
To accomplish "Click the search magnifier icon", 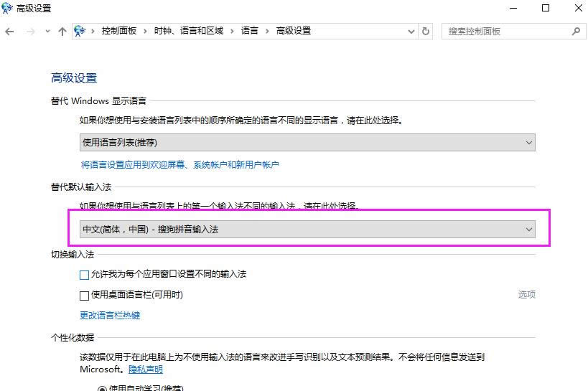I will point(576,32).
